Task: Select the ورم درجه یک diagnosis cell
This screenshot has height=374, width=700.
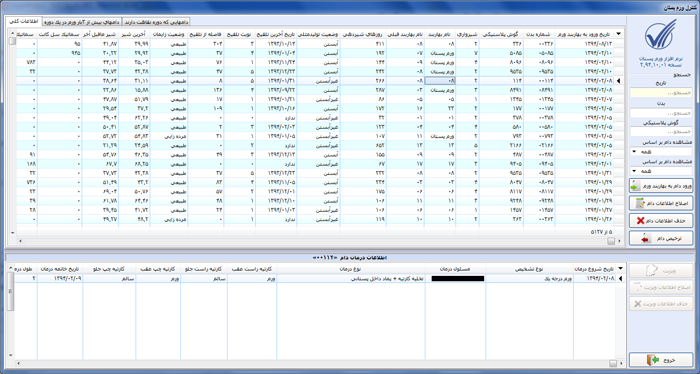Action: [x=529, y=278]
